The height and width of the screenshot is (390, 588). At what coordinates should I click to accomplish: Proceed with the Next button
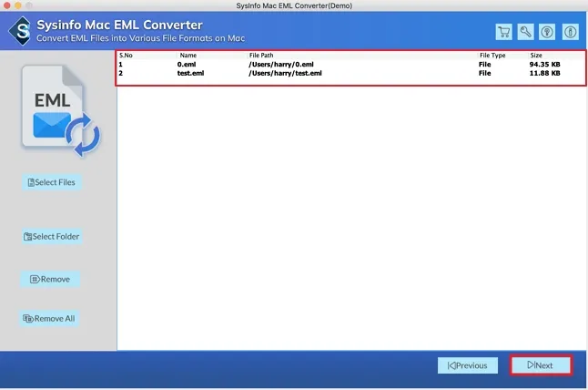click(x=542, y=364)
